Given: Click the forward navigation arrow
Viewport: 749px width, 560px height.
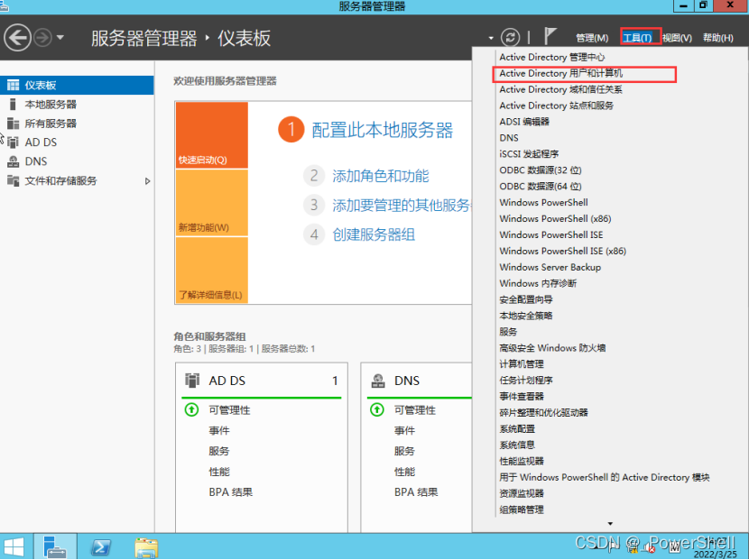Looking at the screenshot, I should [x=43, y=38].
